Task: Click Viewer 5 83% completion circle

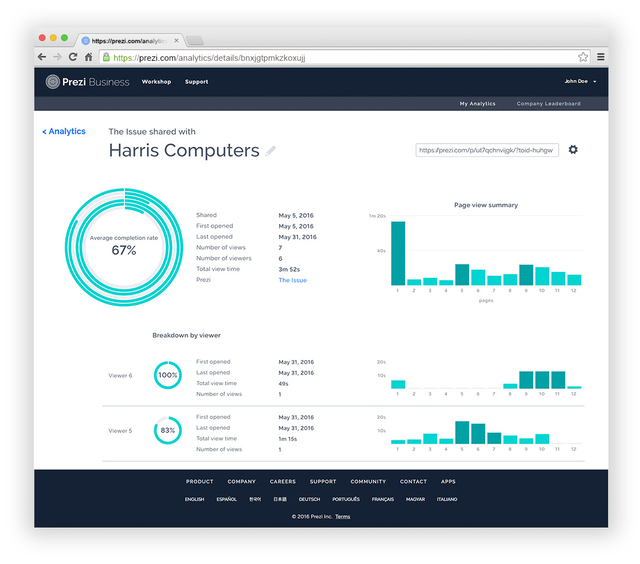Action: [x=168, y=431]
